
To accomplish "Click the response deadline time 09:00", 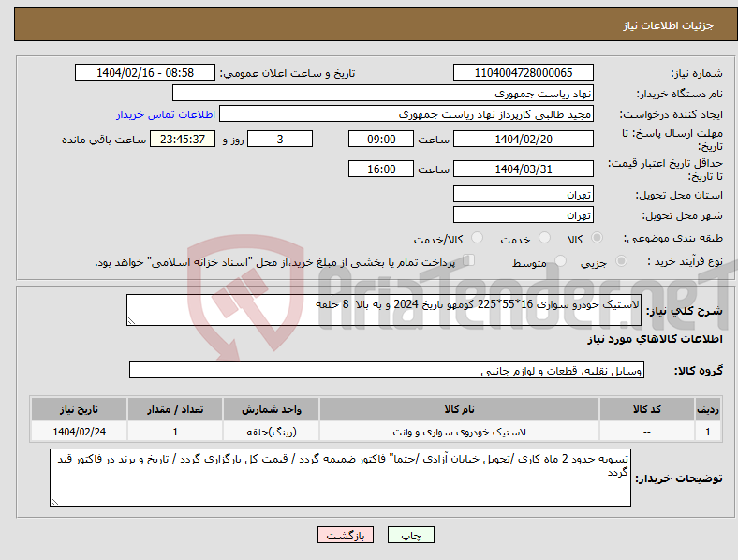I will pos(381,139).
